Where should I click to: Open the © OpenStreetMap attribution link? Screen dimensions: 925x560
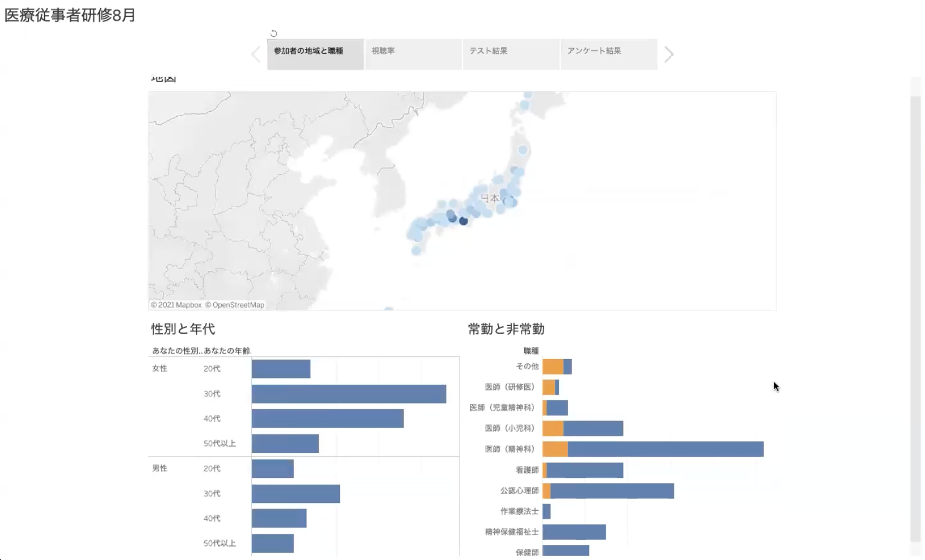coord(234,305)
